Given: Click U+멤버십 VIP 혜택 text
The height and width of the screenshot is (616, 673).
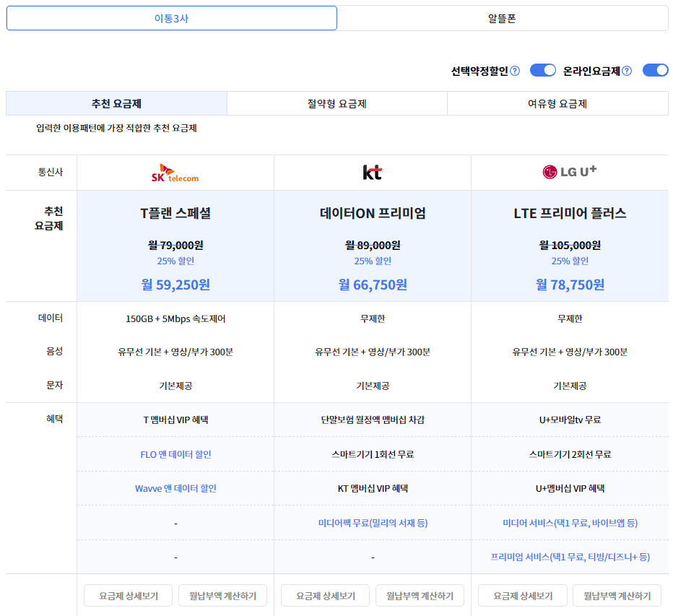Looking at the screenshot, I should pyautogui.click(x=570, y=488).
